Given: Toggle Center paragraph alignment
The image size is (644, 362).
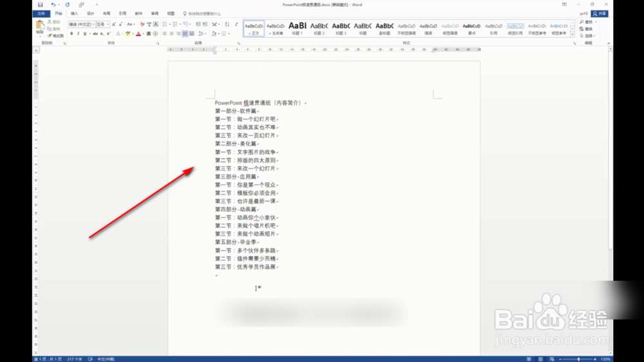Looking at the screenshot, I should (x=172, y=33).
